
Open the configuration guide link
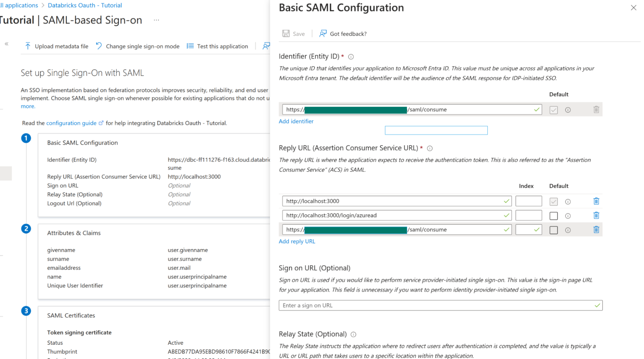coord(71,123)
